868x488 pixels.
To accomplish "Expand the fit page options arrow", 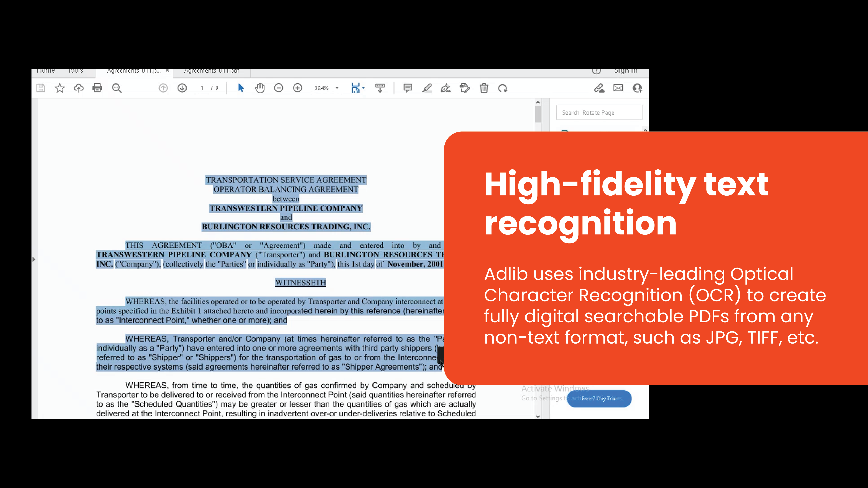I will (x=363, y=88).
